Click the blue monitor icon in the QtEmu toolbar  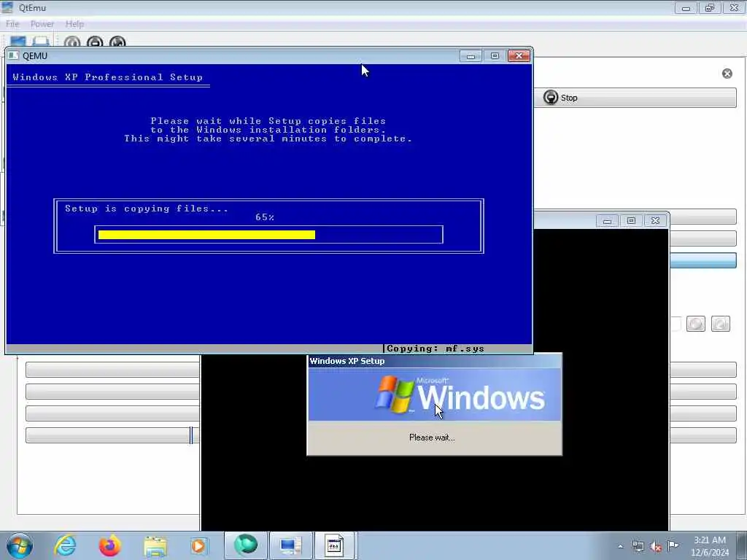pyautogui.click(x=18, y=42)
